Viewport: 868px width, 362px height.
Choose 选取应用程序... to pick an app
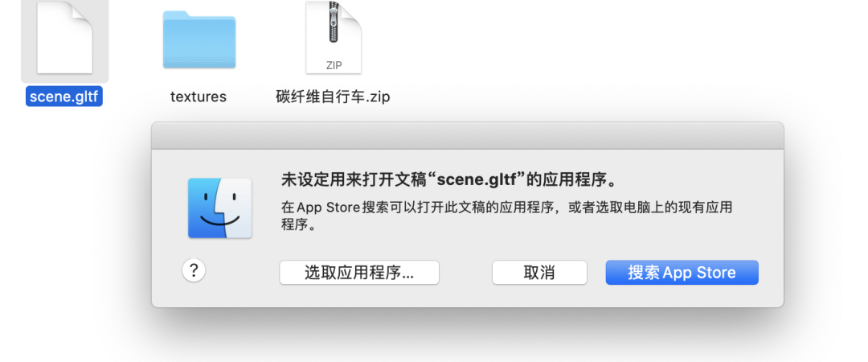359,273
